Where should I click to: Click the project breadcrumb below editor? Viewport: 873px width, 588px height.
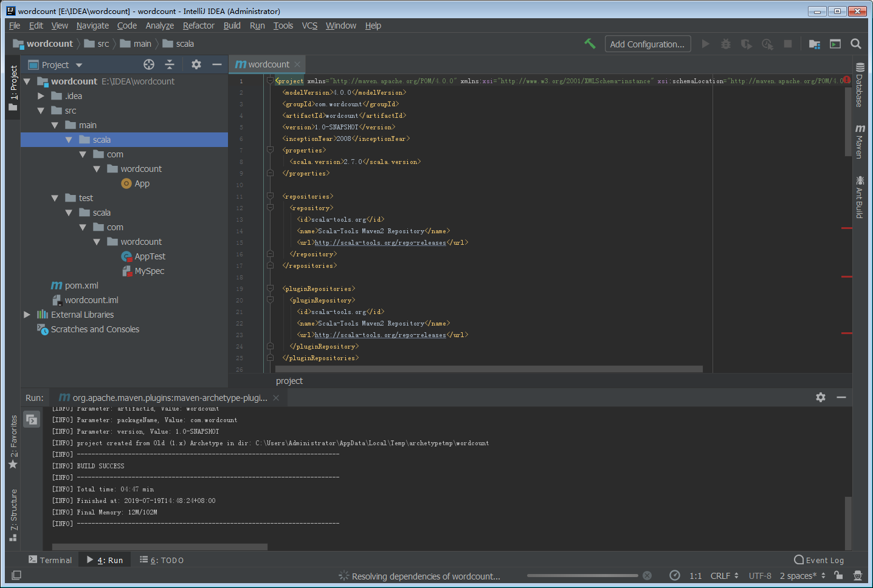[x=289, y=381]
